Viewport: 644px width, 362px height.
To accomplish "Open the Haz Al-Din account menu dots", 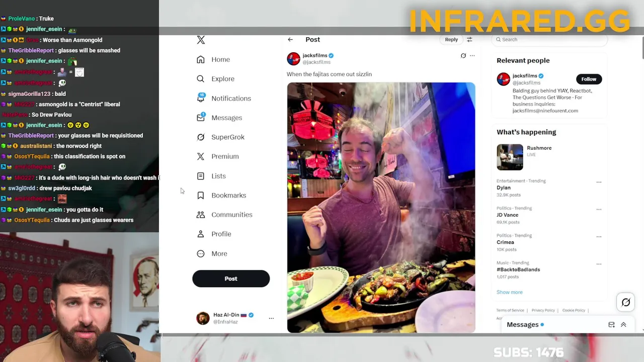I will [x=271, y=318].
